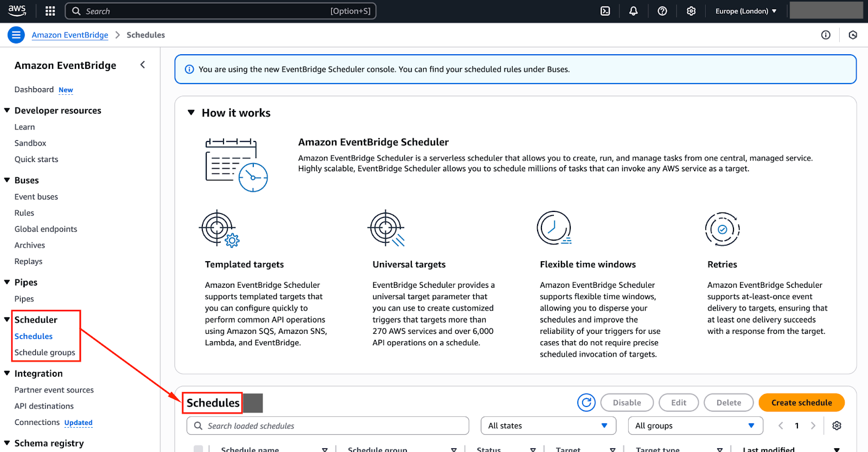
Task: Click page number 1 in pagination
Action: [x=796, y=425]
